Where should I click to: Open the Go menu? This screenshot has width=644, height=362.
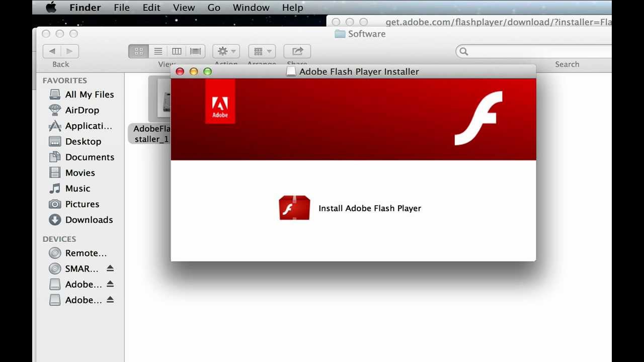click(214, 8)
